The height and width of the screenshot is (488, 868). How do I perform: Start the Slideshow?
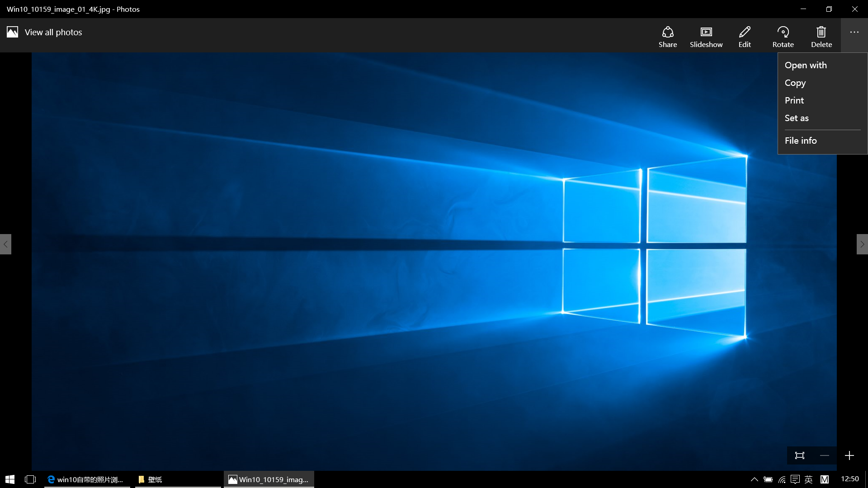point(706,36)
